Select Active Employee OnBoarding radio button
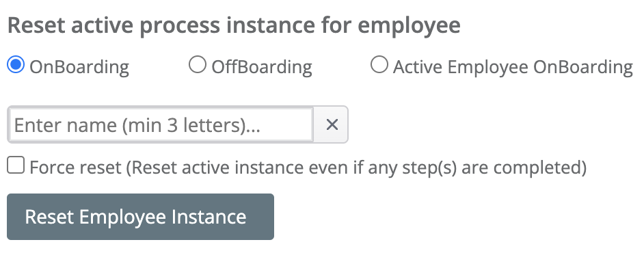The height and width of the screenshot is (253, 644). click(x=379, y=65)
